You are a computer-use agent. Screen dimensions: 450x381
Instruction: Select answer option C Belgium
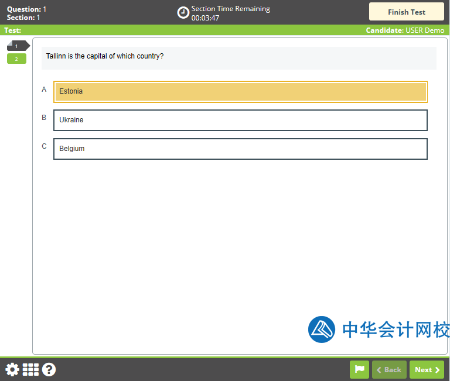pyautogui.click(x=240, y=149)
